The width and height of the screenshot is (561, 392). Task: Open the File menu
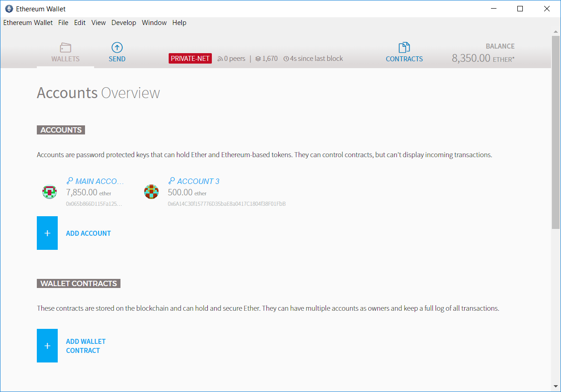[63, 23]
